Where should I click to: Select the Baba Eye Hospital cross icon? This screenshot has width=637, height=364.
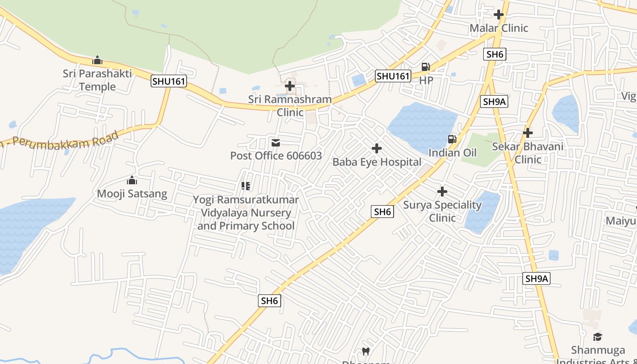pyautogui.click(x=377, y=148)
